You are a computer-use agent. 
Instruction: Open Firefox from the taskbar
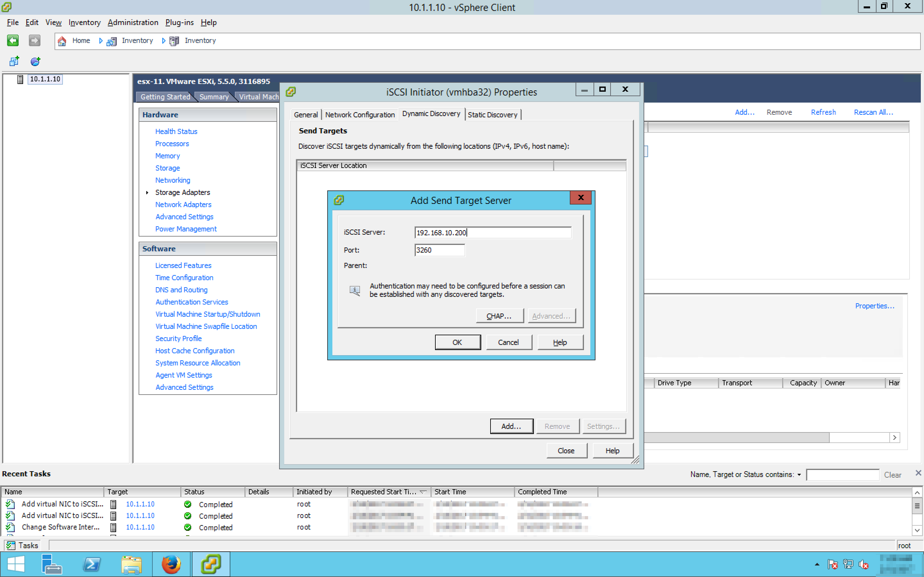[x=171, y=564]
